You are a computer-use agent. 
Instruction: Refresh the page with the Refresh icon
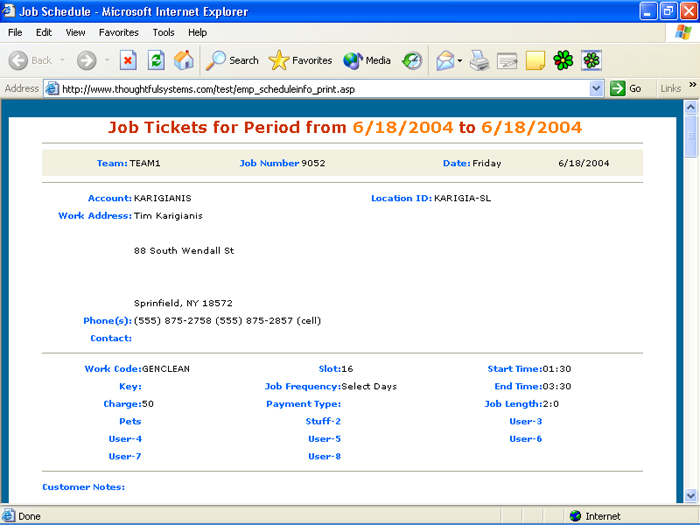(156, 60)
